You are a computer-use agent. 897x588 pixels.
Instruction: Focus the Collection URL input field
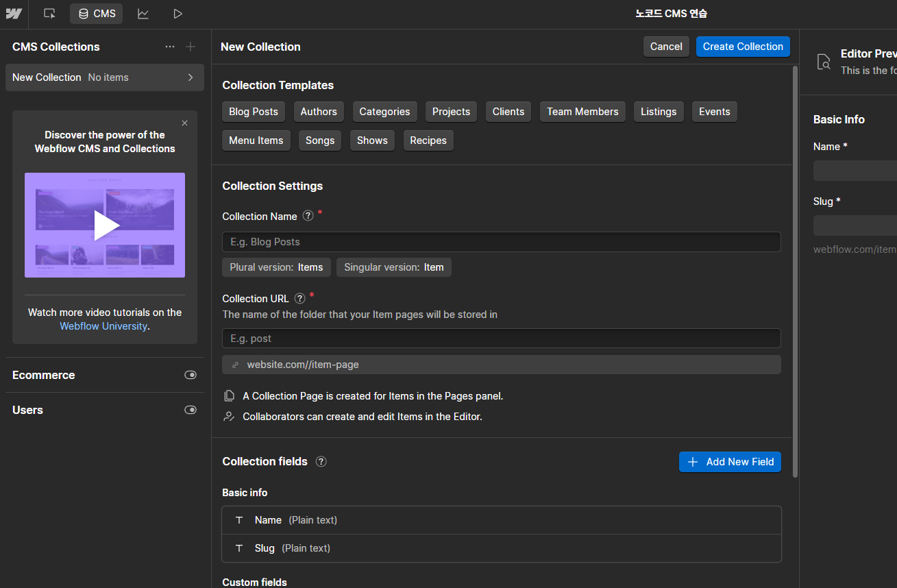pos(502,339)
